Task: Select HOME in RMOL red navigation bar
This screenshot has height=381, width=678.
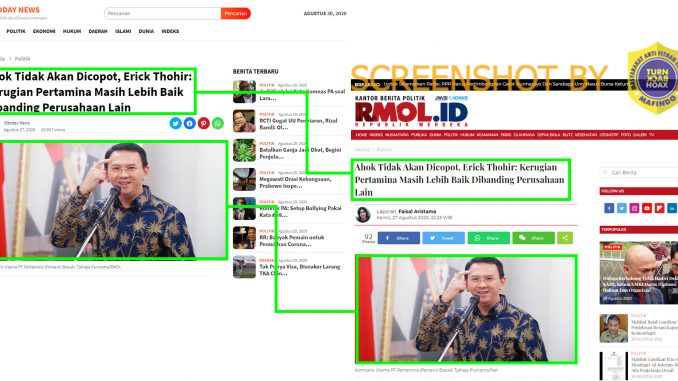Action: click(361, 135)
